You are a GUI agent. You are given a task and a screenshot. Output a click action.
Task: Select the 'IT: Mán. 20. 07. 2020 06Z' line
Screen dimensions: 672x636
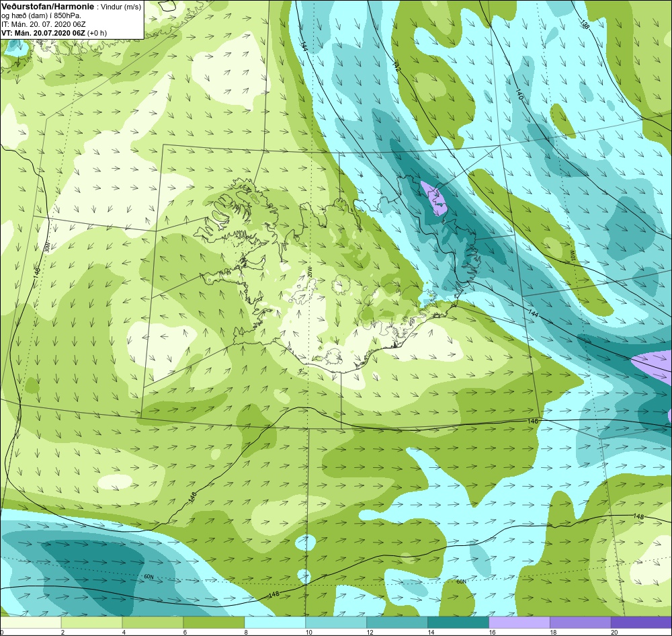(44, 24)
